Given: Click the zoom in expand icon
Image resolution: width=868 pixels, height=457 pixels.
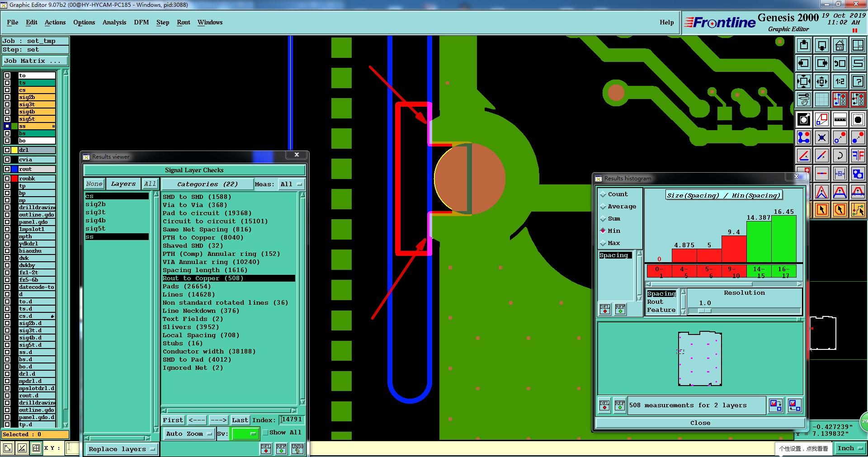Looking at the screenshot, I should click(804, 81).
